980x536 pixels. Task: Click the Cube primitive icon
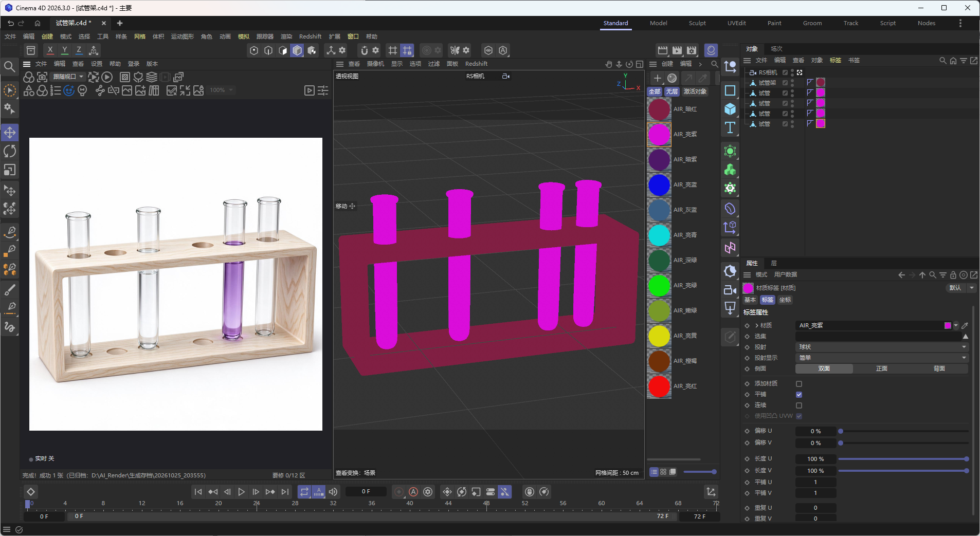(x=730, y=109)
